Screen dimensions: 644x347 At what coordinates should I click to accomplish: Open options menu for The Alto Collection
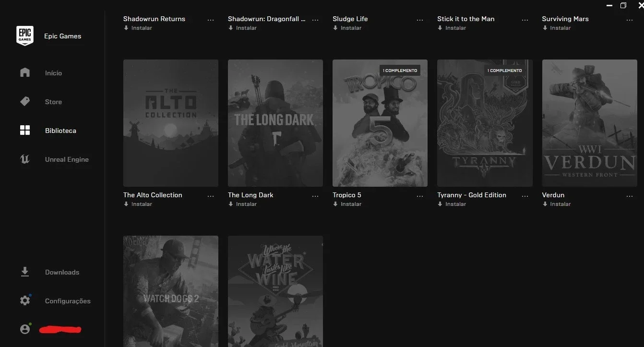(211, 196)
